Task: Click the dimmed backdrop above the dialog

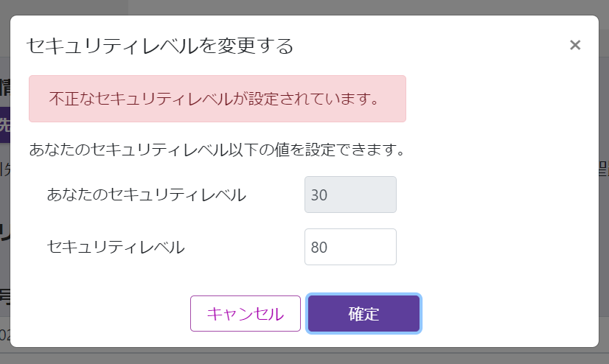Action: tap(369, 7)
